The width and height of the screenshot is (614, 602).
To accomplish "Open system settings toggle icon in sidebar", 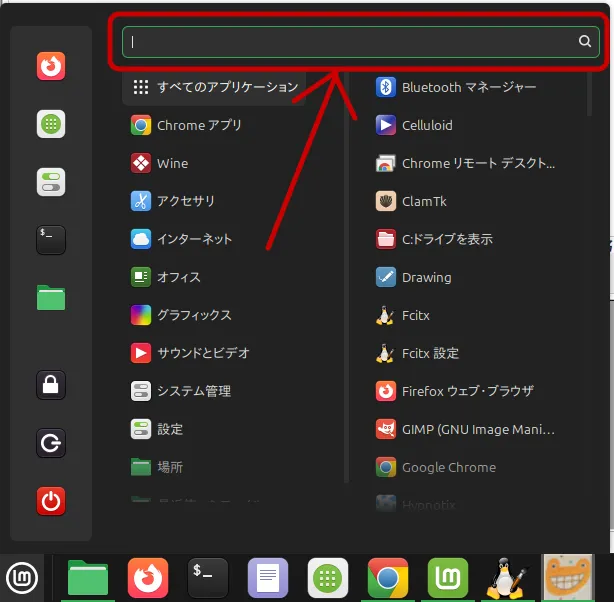I will pyautogui.click(x=51, y=182).
